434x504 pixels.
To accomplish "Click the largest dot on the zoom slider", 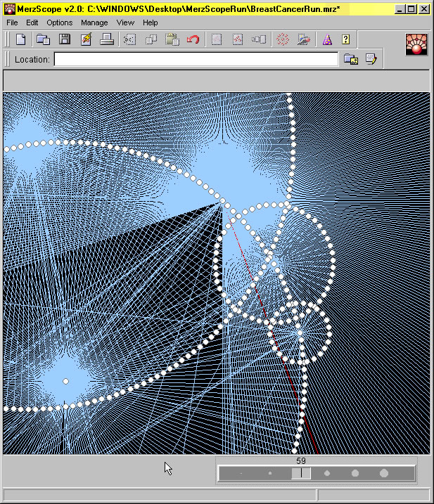I will coord(384,473).
